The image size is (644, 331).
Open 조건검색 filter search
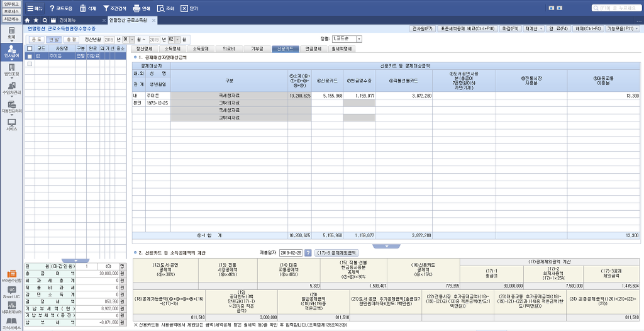[x=115, y=8]
